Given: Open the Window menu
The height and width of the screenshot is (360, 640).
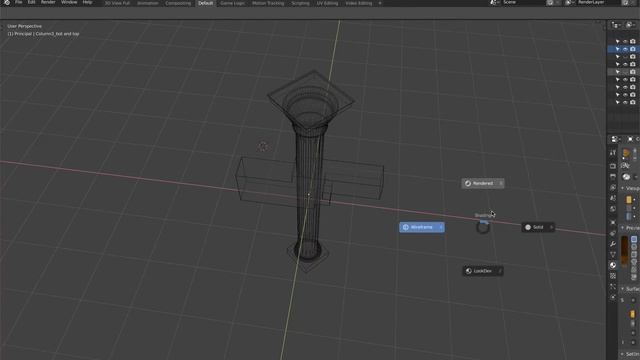Looking at the screenshot, I should pyautogui.click(x=69, y=2).
